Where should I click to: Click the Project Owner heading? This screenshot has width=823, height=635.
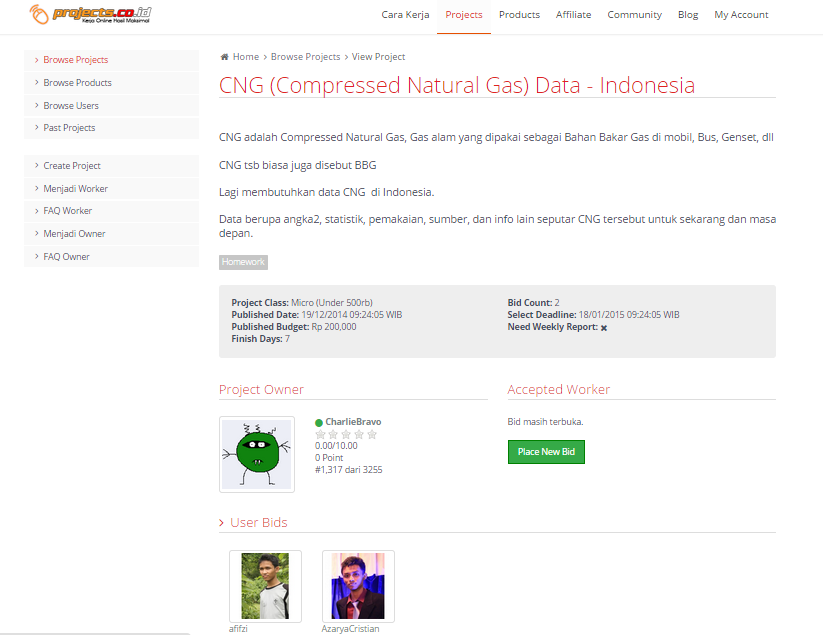coord(261,389)
